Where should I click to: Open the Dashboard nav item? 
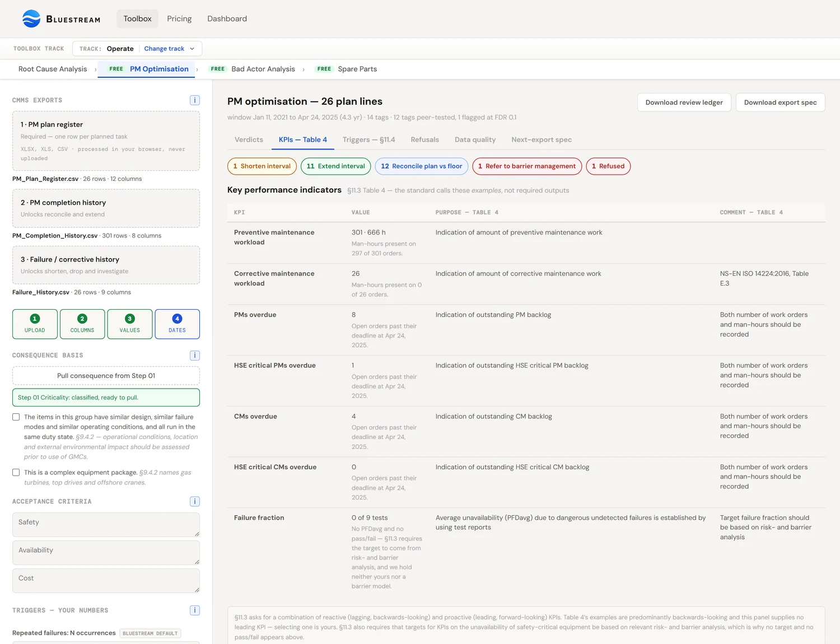(227, 18)
